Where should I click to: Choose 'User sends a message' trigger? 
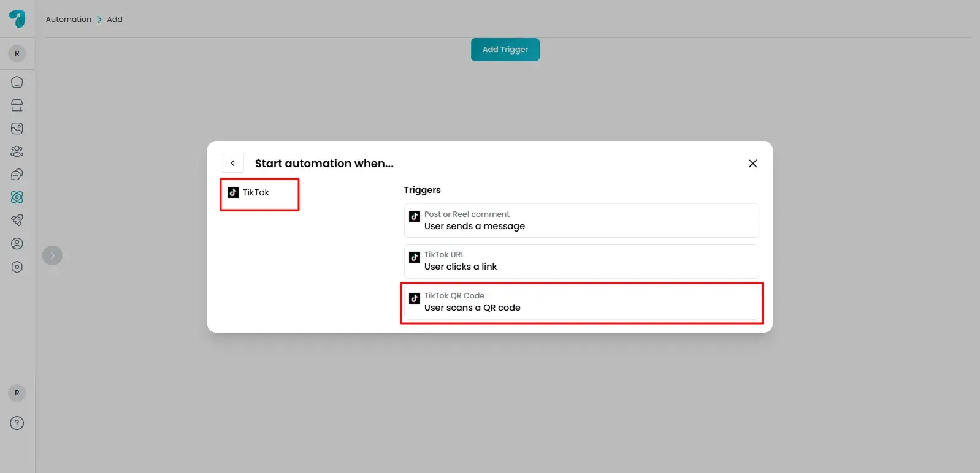[581, 221]
